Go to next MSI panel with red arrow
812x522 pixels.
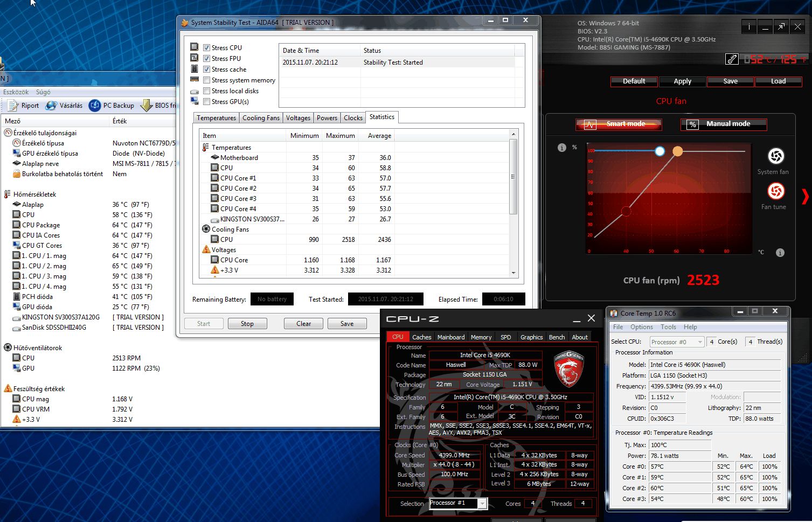(x=805, y=197)
